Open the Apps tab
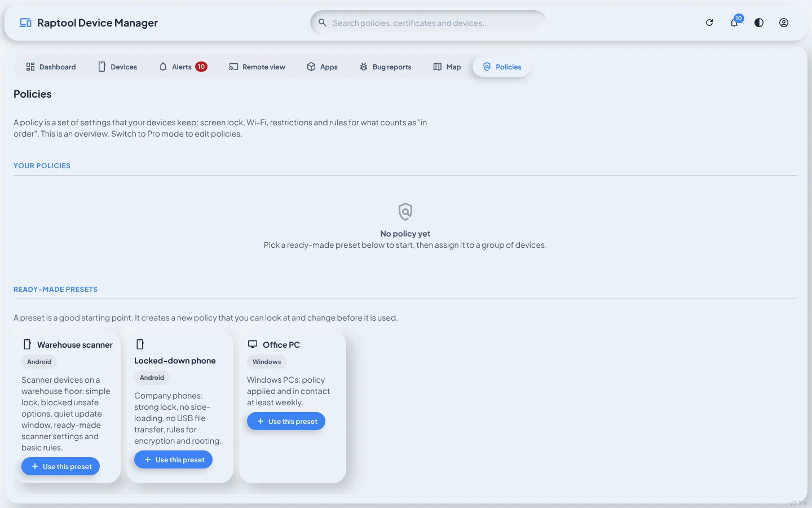812x508 pixels. pos(322,67)
